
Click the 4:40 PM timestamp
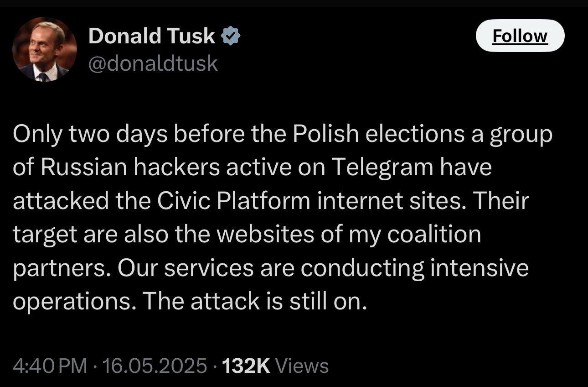tap(50, 366)
